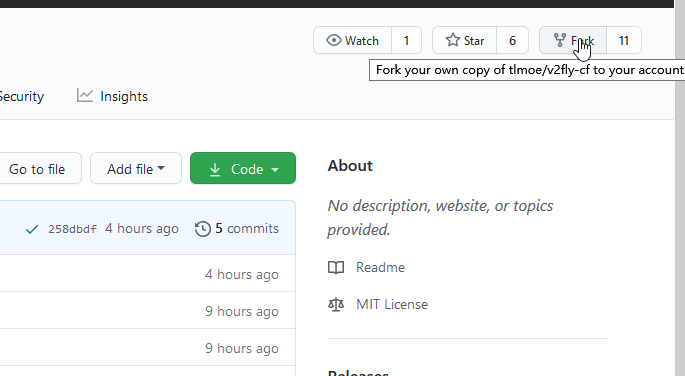Click the Go to file button
This screenshot has width=685, height=376.
[38, 168]
